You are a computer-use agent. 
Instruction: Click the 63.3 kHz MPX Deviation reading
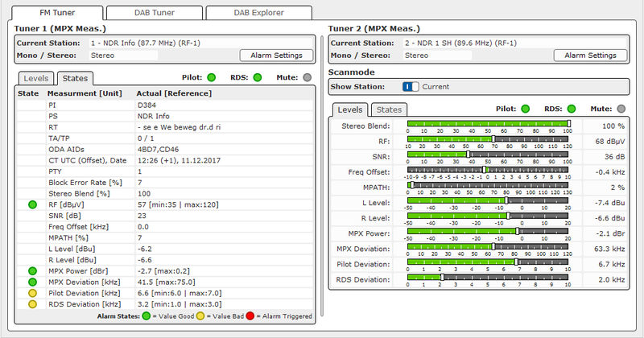point(609,249)
